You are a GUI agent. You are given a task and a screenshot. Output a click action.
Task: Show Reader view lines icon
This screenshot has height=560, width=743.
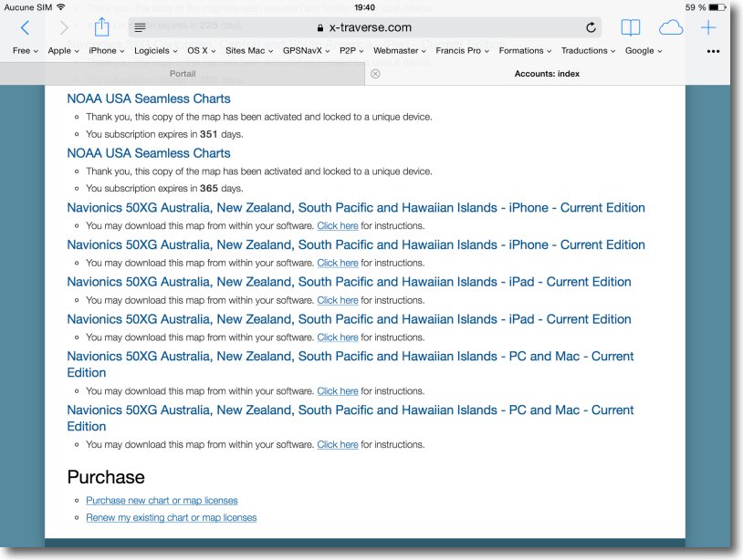click(x=140, y=28)
